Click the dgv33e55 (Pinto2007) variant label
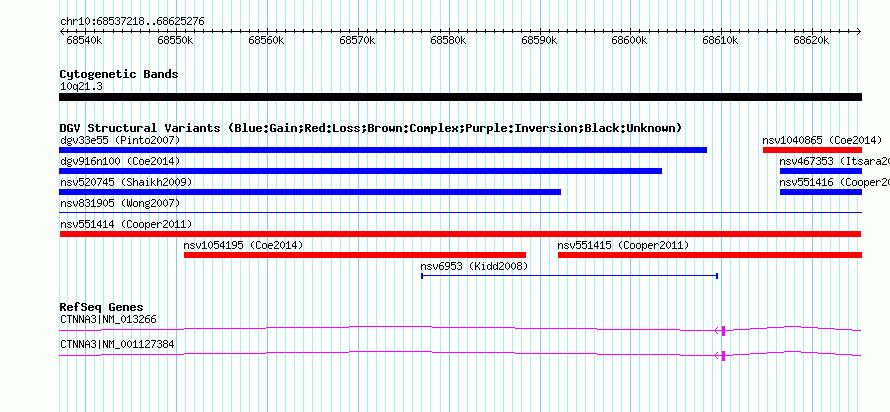This screenshot has height=412, width=890. [120, 140]
